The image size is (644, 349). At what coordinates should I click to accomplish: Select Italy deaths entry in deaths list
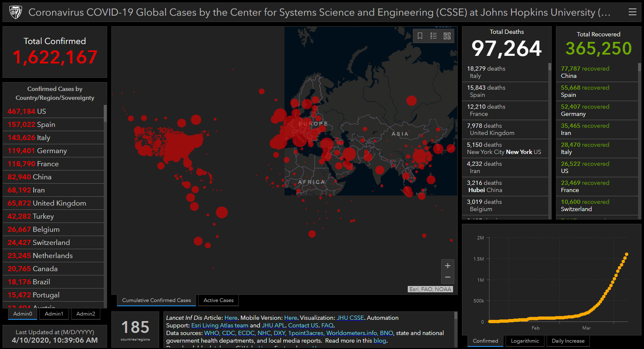coord(505,72)
